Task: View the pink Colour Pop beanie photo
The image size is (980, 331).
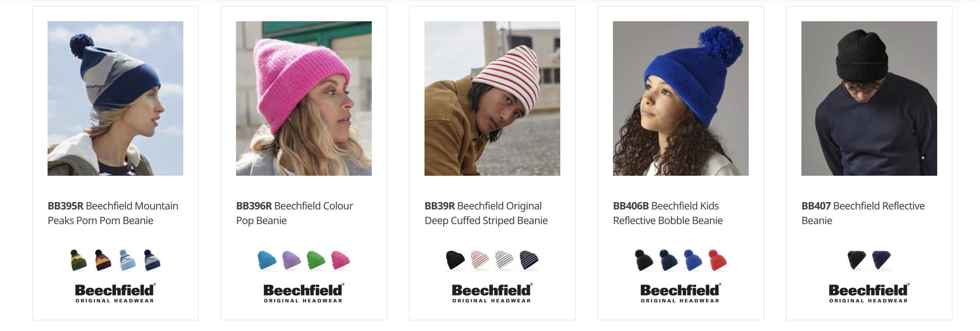Action: [304, 98]
